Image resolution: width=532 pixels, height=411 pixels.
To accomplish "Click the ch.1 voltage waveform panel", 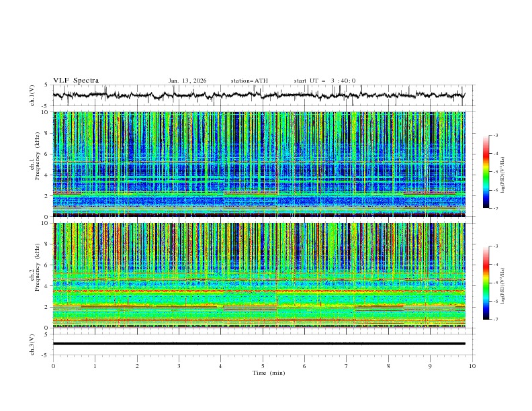I will (x=263, y=95).
